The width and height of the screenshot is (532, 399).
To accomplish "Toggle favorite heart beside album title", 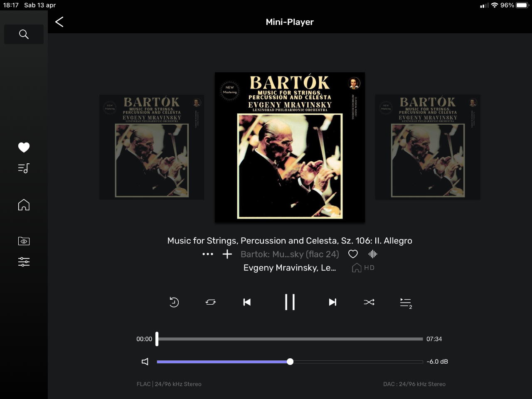I will (353, 254).
